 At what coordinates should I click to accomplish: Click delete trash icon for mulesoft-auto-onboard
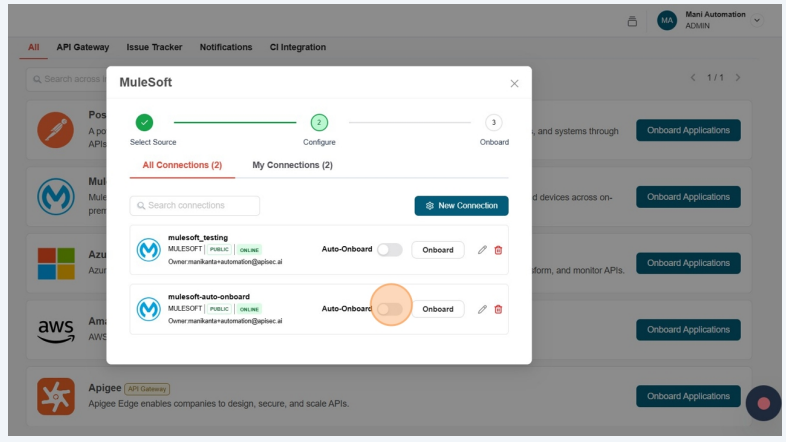(498, 309)
